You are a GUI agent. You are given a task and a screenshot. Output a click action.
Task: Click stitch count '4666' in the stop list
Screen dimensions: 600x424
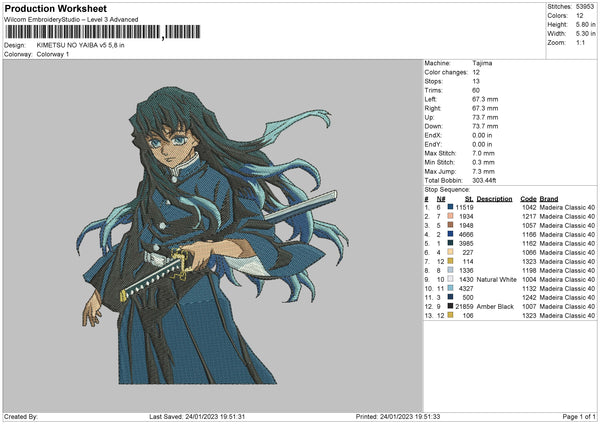466,235
